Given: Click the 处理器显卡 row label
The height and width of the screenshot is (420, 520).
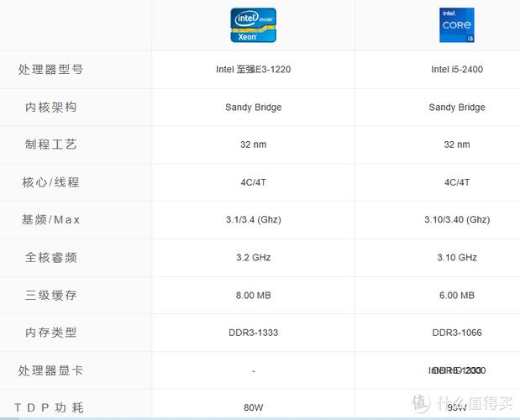Looking at the screenshot, I should [x=50, y=370].
